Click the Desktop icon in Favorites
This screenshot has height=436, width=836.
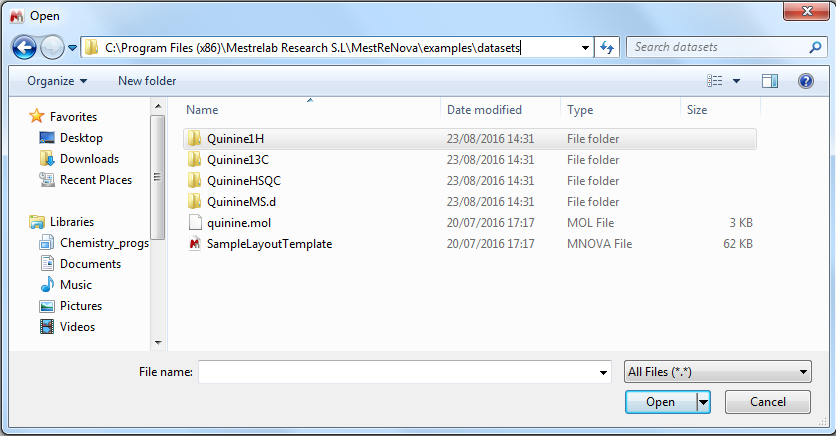[x=47, y=138]
